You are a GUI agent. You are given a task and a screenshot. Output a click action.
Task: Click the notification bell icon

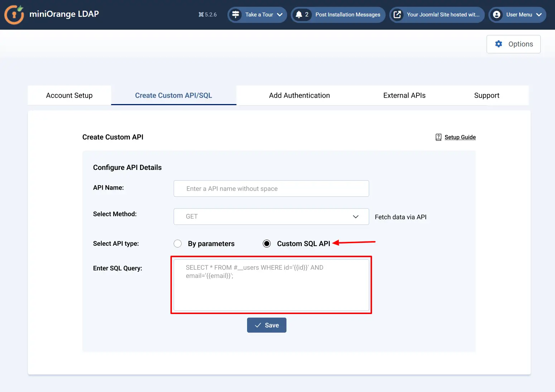click(299, 15)
